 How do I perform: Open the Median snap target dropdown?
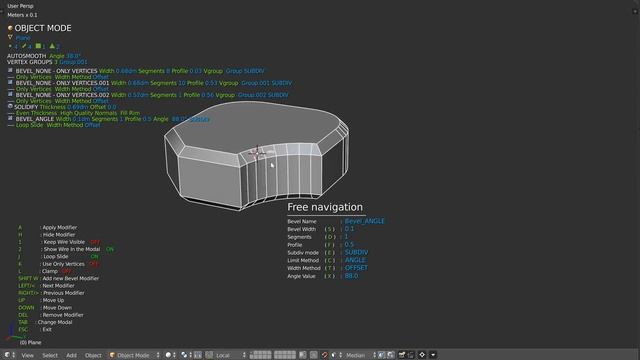360,355
